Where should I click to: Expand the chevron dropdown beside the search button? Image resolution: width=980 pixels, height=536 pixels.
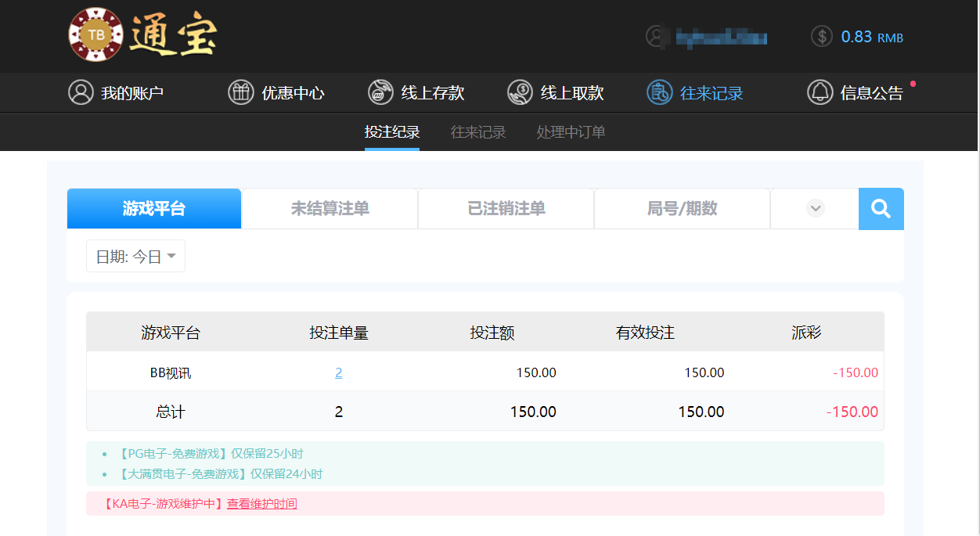tap(815, 208)
